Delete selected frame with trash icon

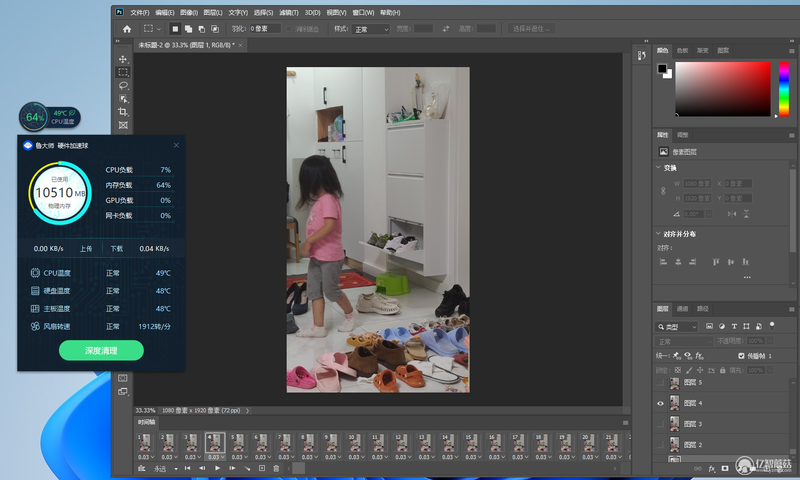[276, 468]
